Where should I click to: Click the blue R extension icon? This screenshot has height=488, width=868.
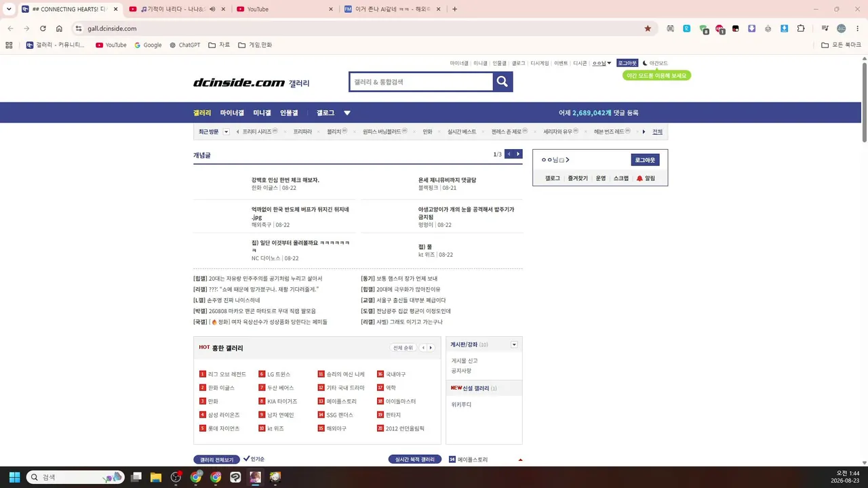coord(687,28)
